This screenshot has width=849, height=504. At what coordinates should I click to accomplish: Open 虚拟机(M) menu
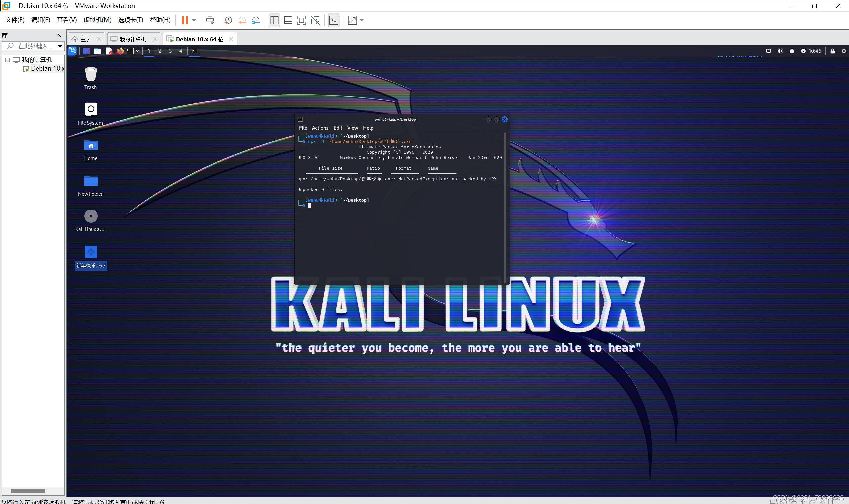(x=97, y=20)
